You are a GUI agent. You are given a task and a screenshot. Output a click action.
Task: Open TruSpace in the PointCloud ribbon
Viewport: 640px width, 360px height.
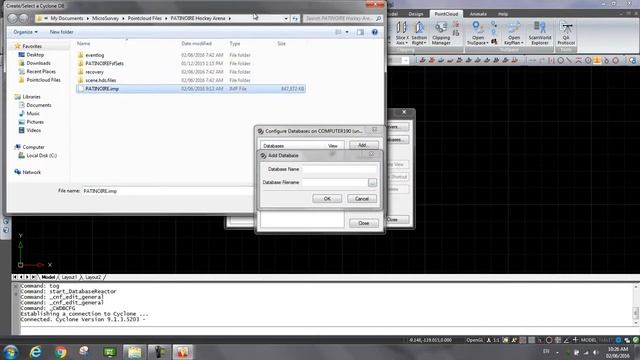coord(478,33)
